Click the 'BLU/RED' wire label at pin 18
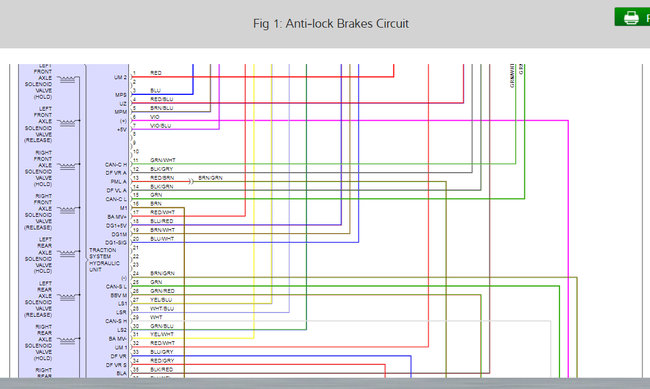This screenshot has height=389, width=650. 162,221
